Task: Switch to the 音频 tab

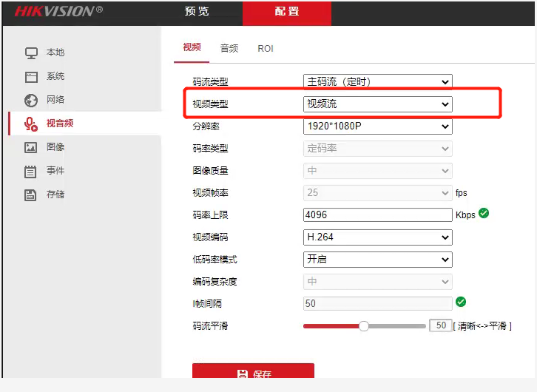Action: (x=229, y=48)
